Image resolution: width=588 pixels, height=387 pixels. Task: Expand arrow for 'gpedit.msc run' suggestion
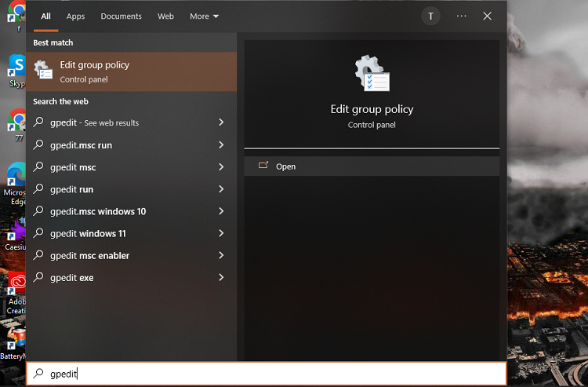[221, 145]
